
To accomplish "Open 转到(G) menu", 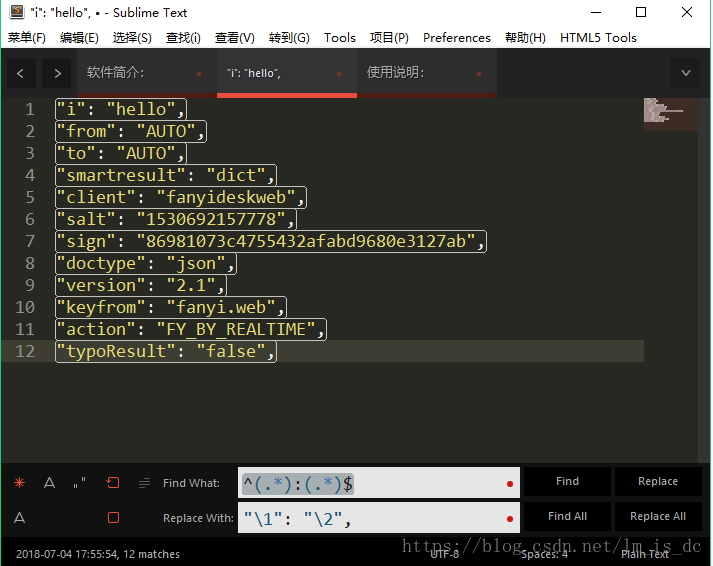I will 289,37.
